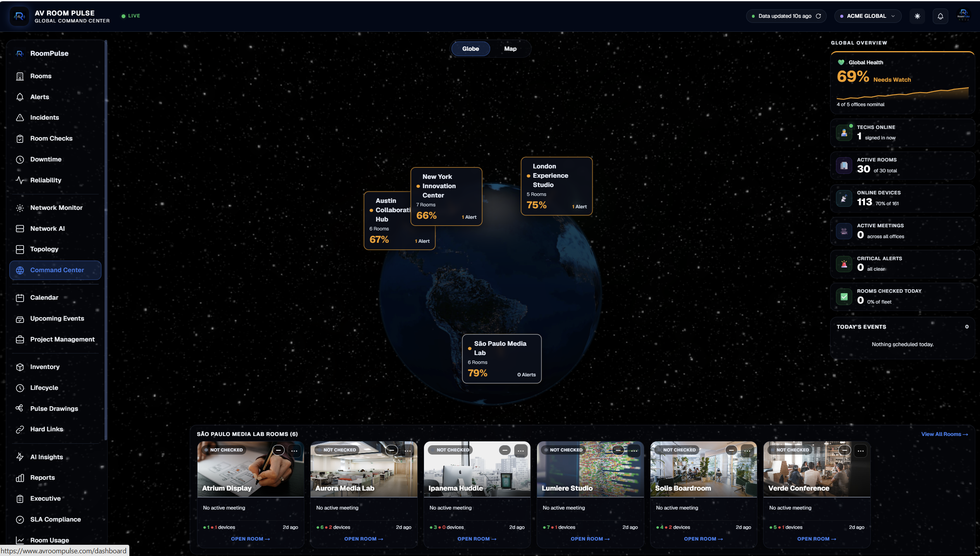Click the Ipanema Huddle room thumbnail
This screenshot has width=980, height=556.
(x=477, y=469)
